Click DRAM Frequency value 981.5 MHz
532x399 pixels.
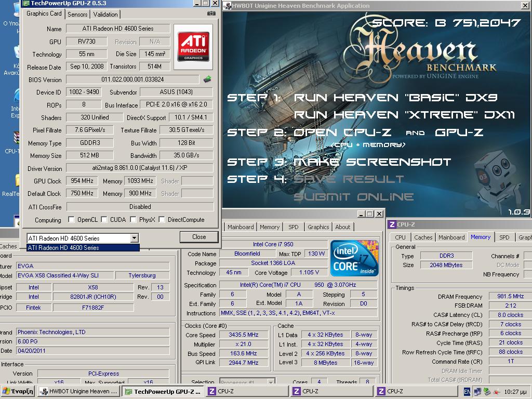pos(510,296)
